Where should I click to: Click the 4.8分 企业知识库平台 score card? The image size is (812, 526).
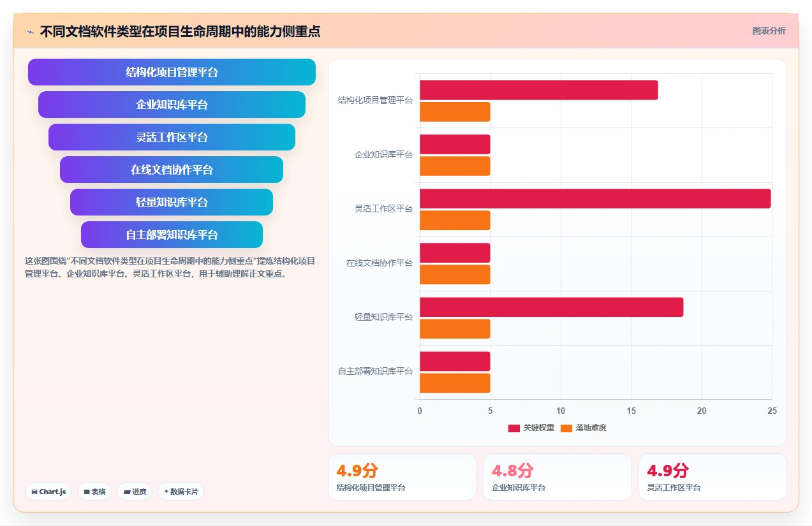[x=557, y=477]
